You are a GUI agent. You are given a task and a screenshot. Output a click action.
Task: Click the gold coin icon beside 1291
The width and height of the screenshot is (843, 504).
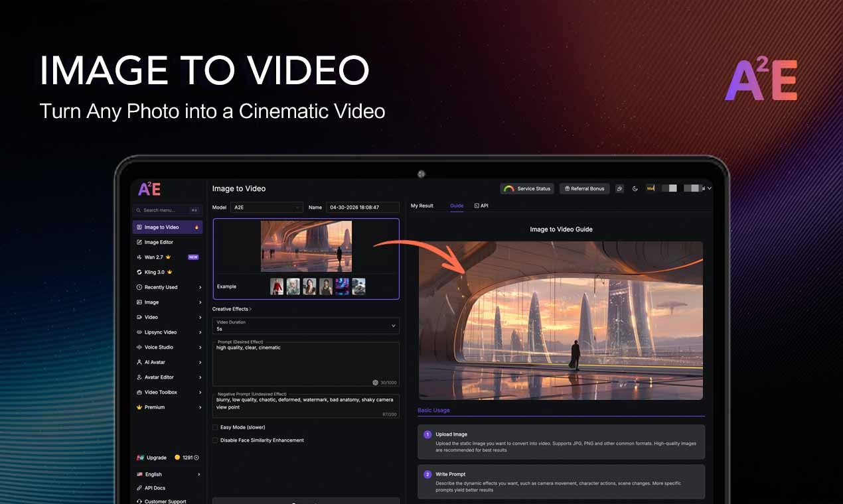click(x=177, y=458)
